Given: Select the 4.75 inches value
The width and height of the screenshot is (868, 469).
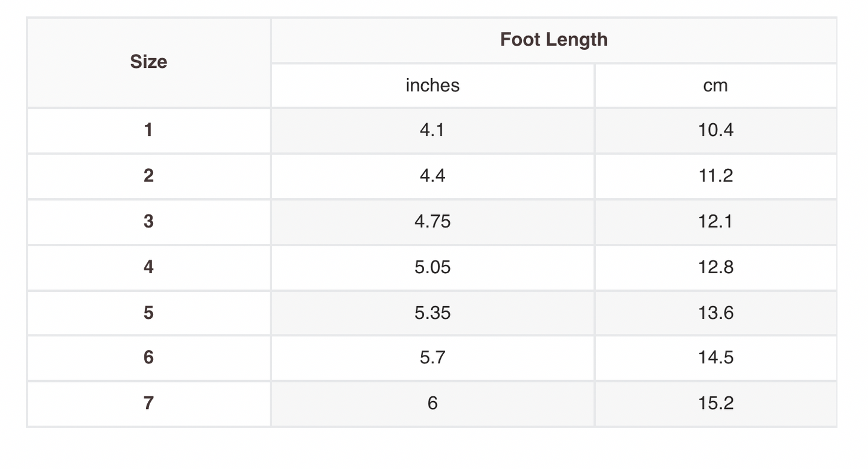Looking at the screenshot, I should [432, 221].
